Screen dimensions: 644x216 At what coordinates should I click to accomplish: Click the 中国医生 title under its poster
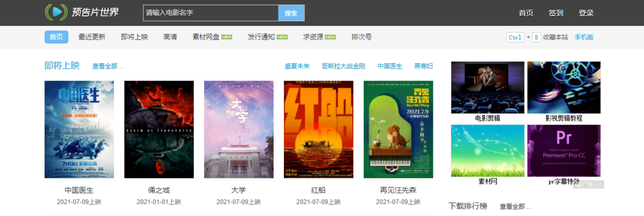tap(79, 190)
